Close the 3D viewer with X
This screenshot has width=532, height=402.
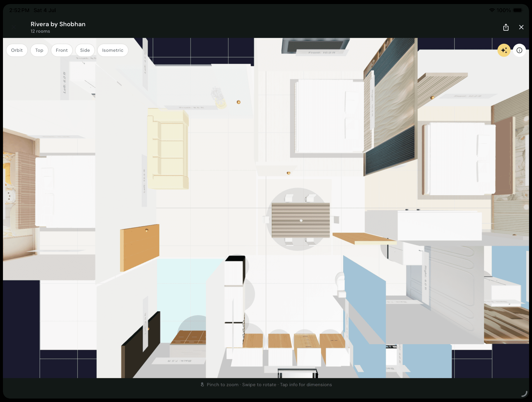[521, 27]
